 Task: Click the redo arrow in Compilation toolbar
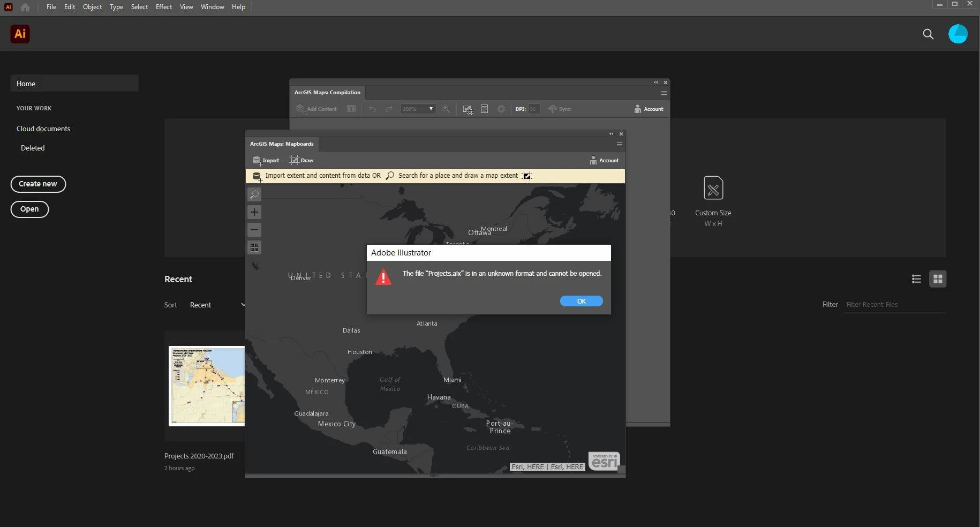[x=389, y=109]
